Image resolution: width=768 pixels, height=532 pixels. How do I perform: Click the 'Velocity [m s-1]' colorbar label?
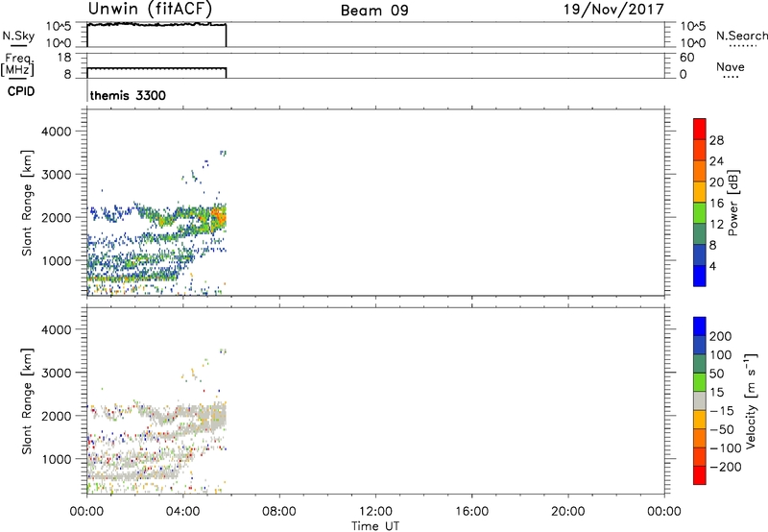[x=751, y=400]
